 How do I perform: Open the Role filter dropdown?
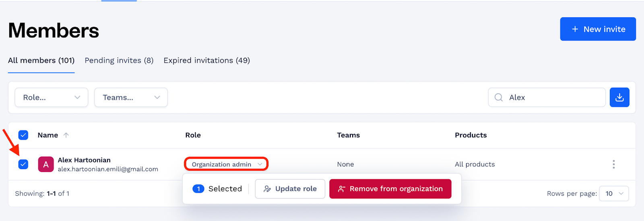click(x=52, y=97)
